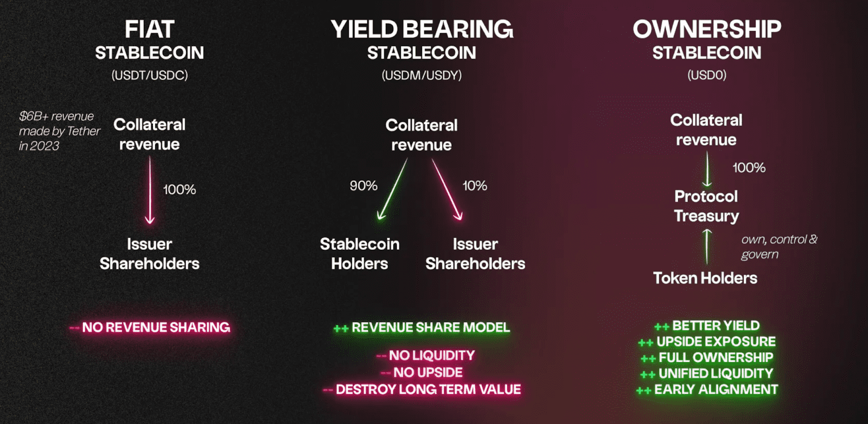Click the DESTROY LONG TERM VALUE text

coord(428,389)
